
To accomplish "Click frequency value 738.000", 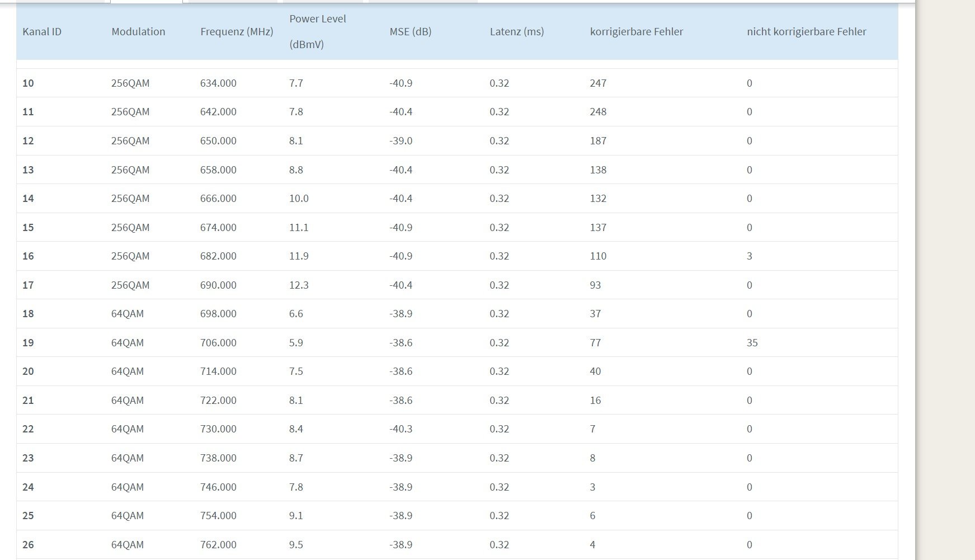I will coord(218,458).
